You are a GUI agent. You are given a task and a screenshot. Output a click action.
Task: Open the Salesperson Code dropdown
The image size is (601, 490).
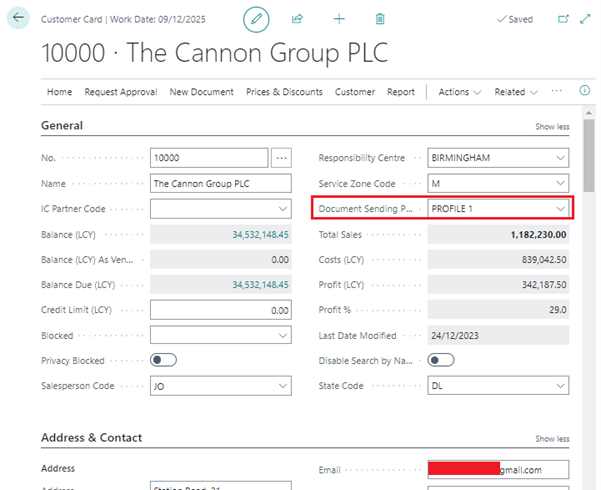pos(283,386)
